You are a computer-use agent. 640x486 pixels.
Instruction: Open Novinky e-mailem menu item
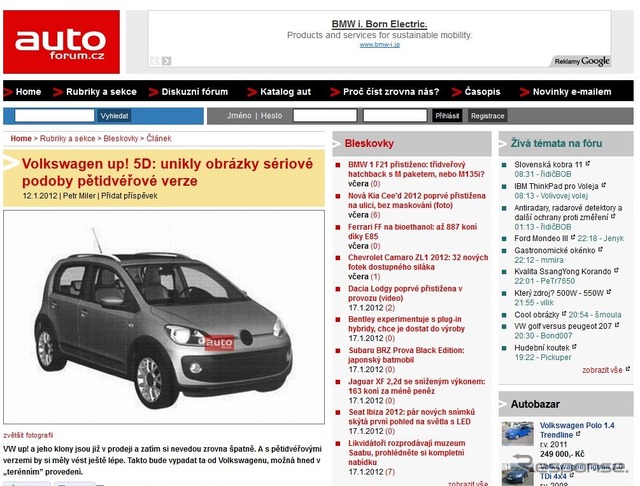(x=572, y=92)
